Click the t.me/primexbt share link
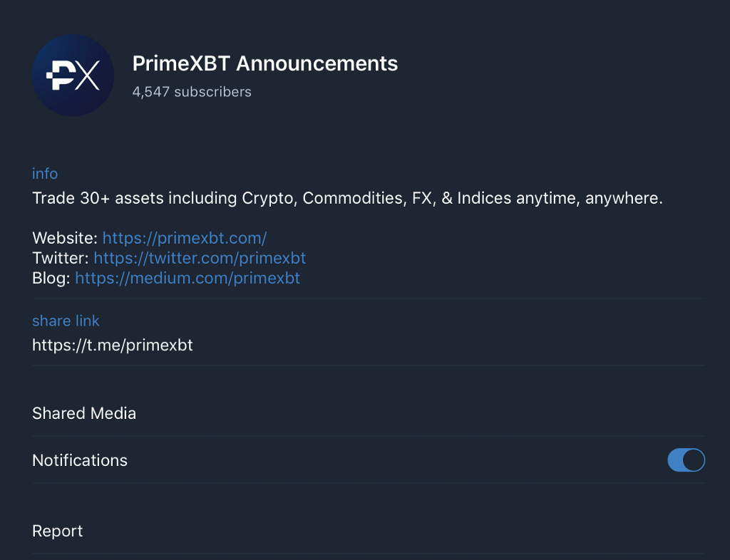The height and width of the screenshot is (560, 730). (x=113, y=345)
